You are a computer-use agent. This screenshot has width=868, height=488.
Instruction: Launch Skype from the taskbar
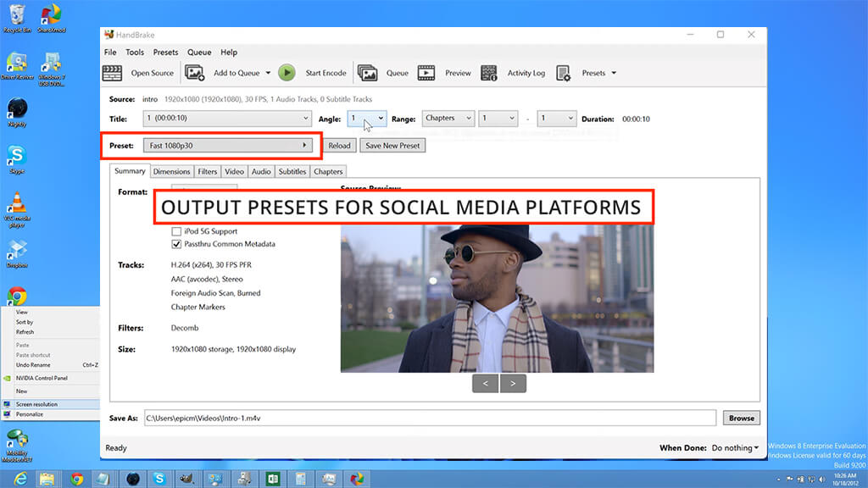[x=159, y=479]
